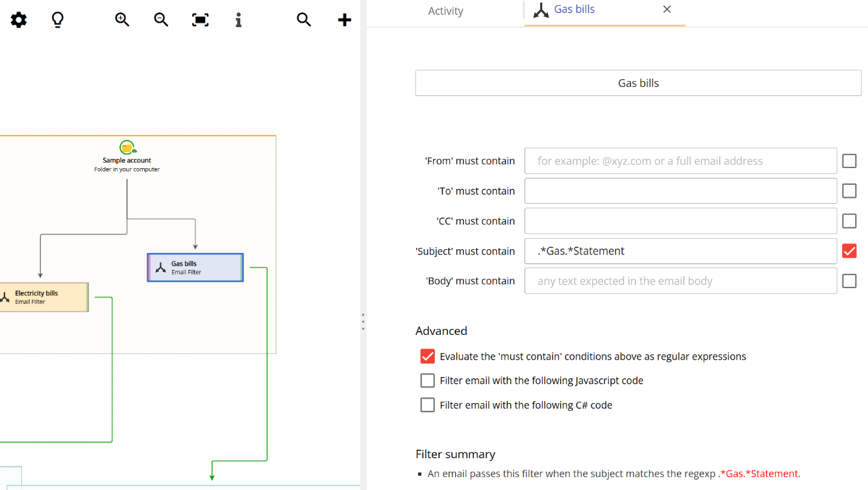Enable the 'From' must contain checkbox
The image size is (868, 490).
[x=849, y=160]
